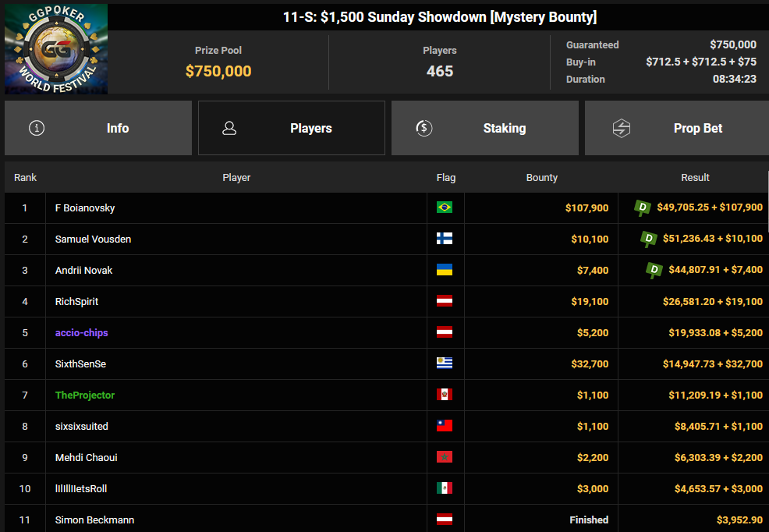Screen dimensions: 769x532
Task: Click the dollar coin Staking icon
Action: pos(424,128)
